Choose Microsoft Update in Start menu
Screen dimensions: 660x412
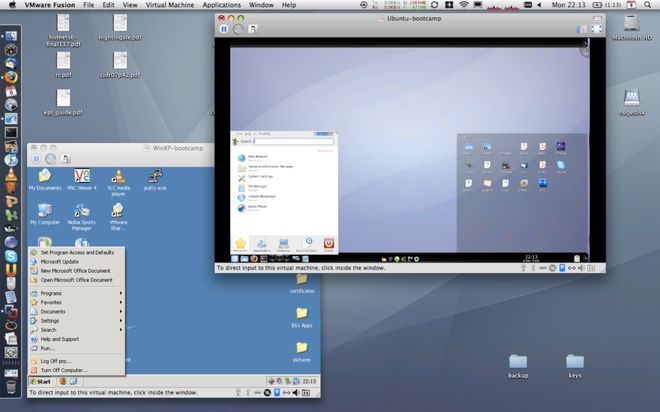point(77,262)
